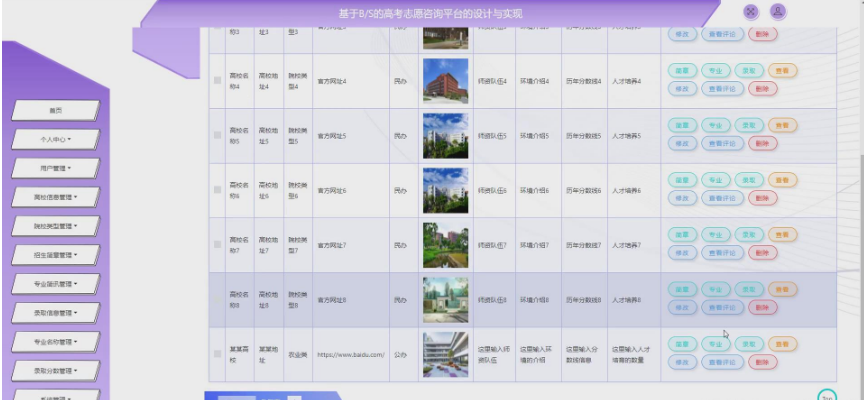The width and height of the screenshot is (864, 400).
Task: Delete 高校名称5 using 删除 button
Action: 763,143
